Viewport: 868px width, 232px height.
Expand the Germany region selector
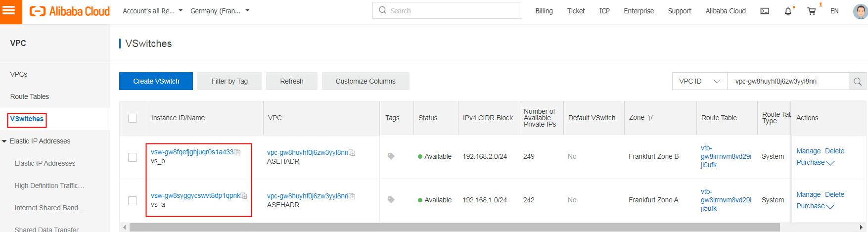pyautogui.click(x=220, y=11)
